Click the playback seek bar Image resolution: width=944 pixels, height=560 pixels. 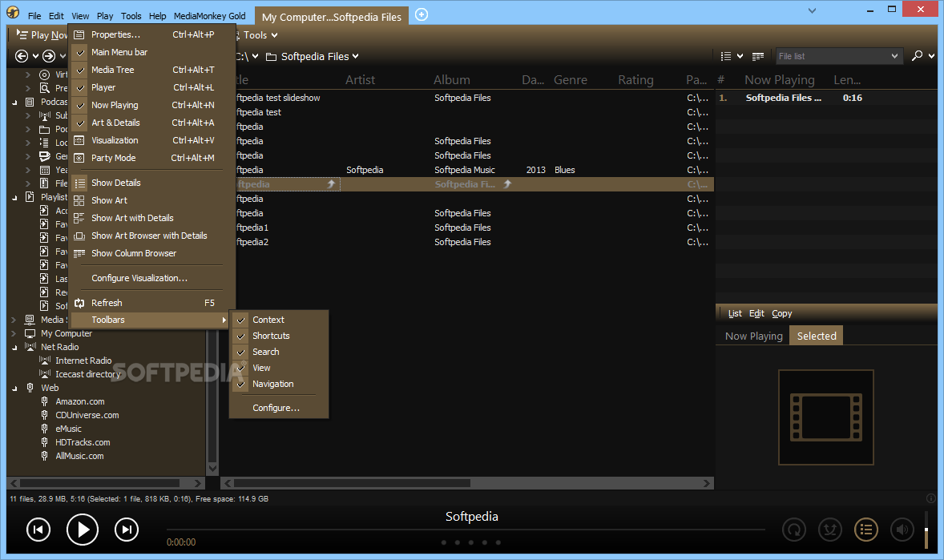click(x=466, y=530)
